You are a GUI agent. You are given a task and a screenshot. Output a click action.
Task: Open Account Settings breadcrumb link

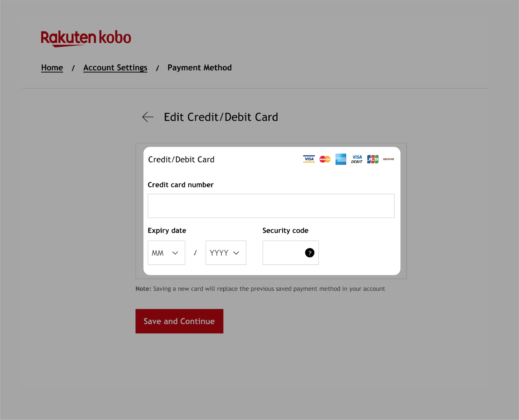tap(115, 68)
